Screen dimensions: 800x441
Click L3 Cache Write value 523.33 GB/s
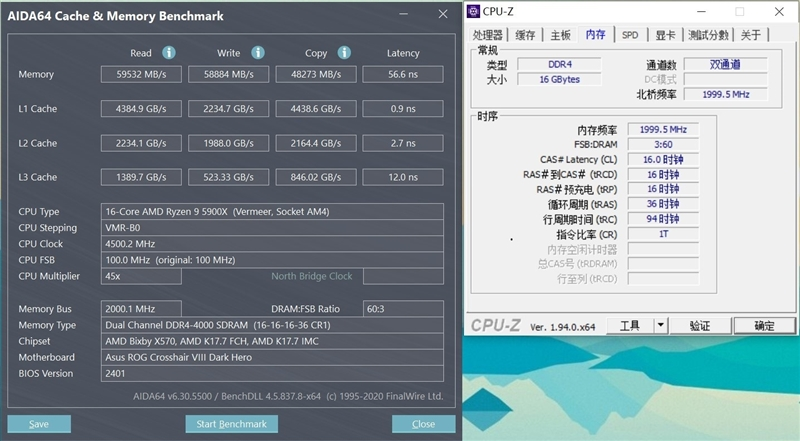(x=229, y=177)
